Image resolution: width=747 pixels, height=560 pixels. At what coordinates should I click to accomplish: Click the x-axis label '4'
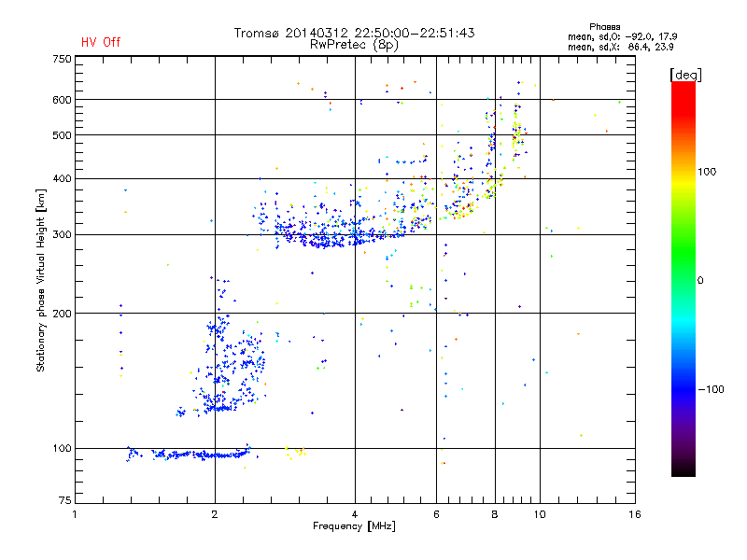tap(355, 514)
